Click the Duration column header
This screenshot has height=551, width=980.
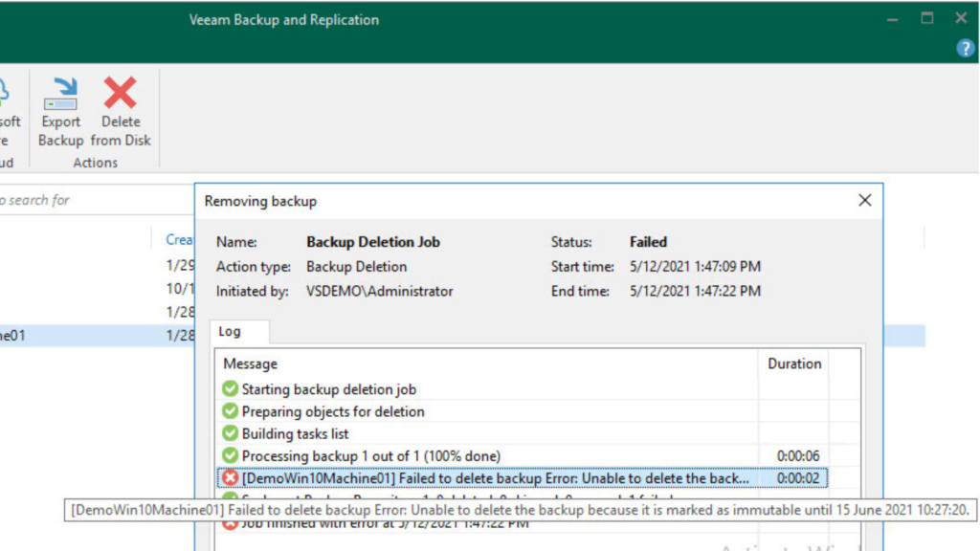pyautogui.click(x=794, y=364)
